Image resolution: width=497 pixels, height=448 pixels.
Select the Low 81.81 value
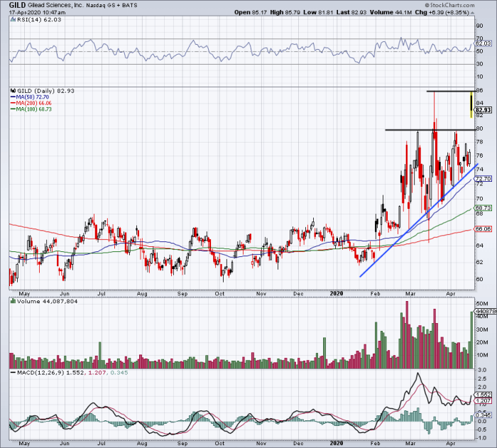318,12
